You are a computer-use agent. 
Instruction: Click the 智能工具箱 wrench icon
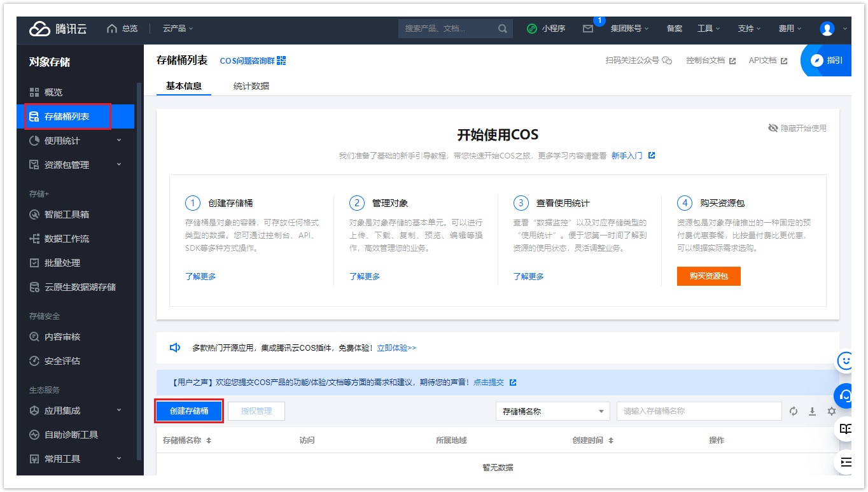pyautogui.click(x=34, y=214)
